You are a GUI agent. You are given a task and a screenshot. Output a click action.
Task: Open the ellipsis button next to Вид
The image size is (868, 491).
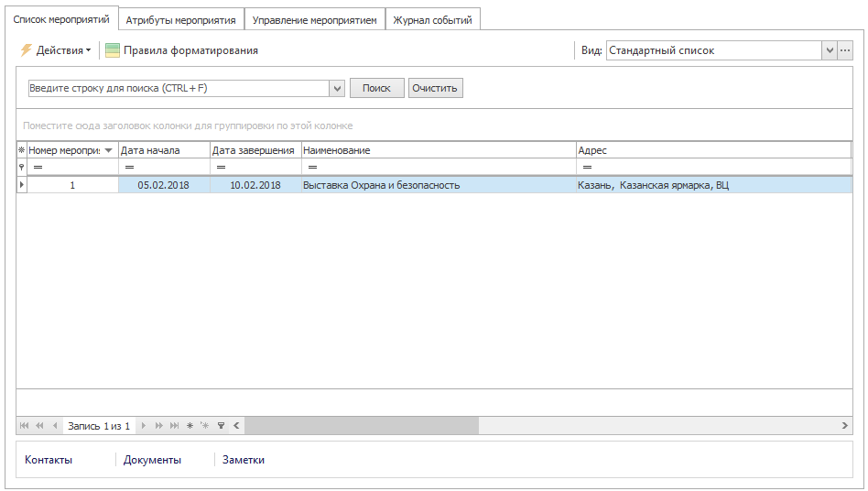845,50
